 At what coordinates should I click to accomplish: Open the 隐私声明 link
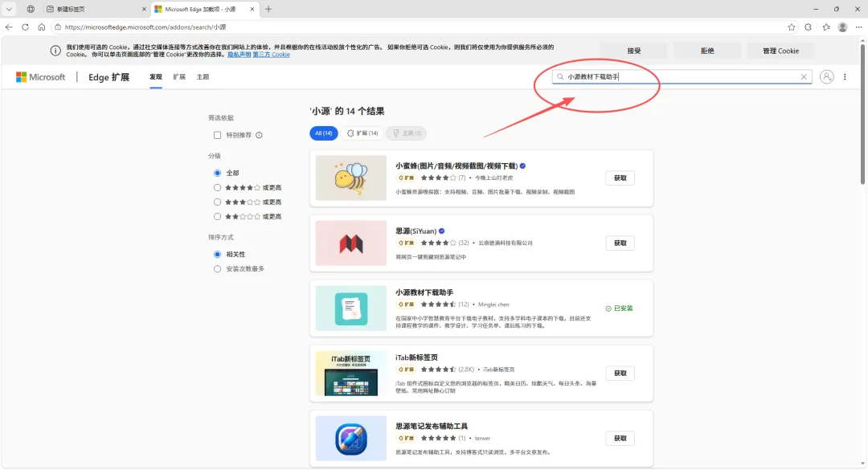pos(240,55)
